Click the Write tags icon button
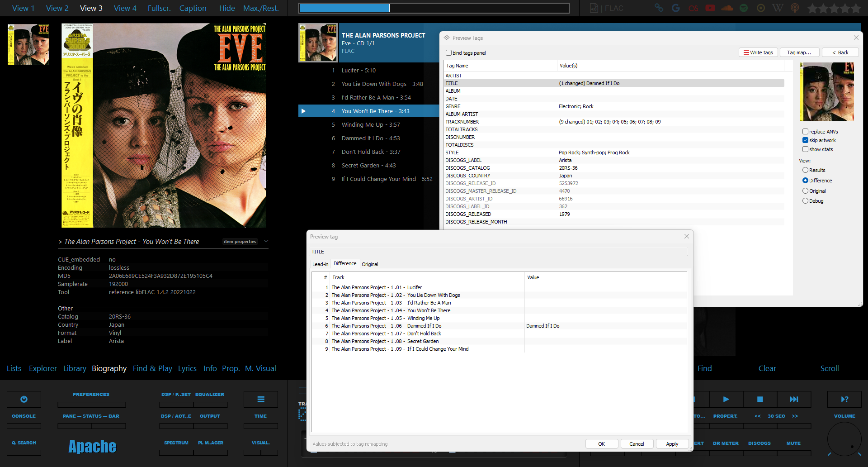Viewport: 868px width, 467px height. coord(758,52)
